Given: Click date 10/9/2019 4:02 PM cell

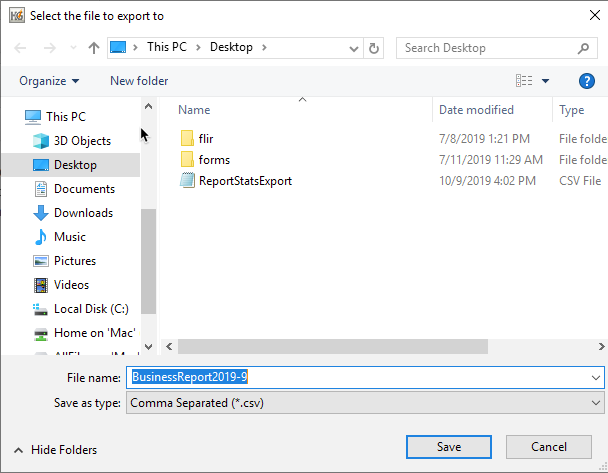Looking at the screenshot, I should tap(487, 181).
